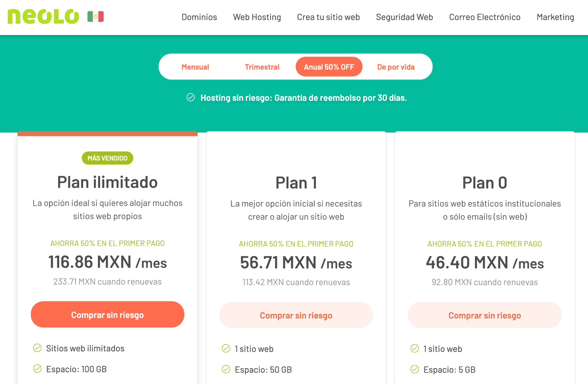Click checkmark beside Plan 1's 1 sitio web
The width and height of the screenshot is (588, 384).
[x=226, y=349]
